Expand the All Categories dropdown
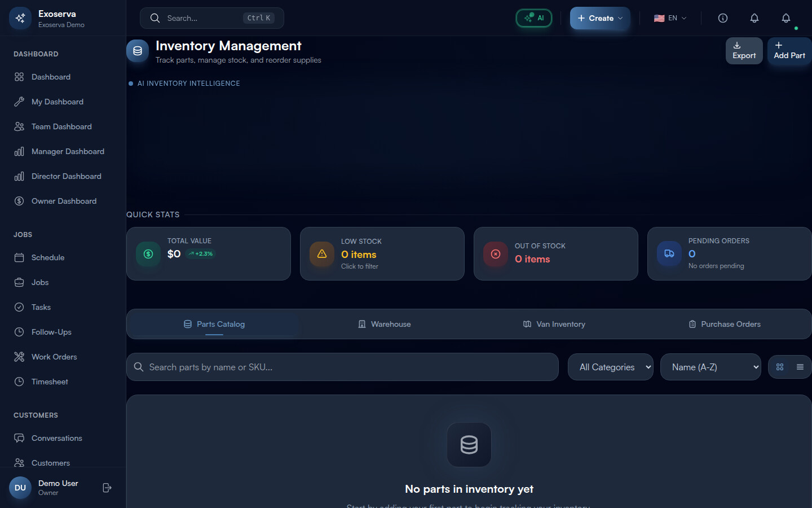The height and width of the screenshot is (508, 812). 610,367
